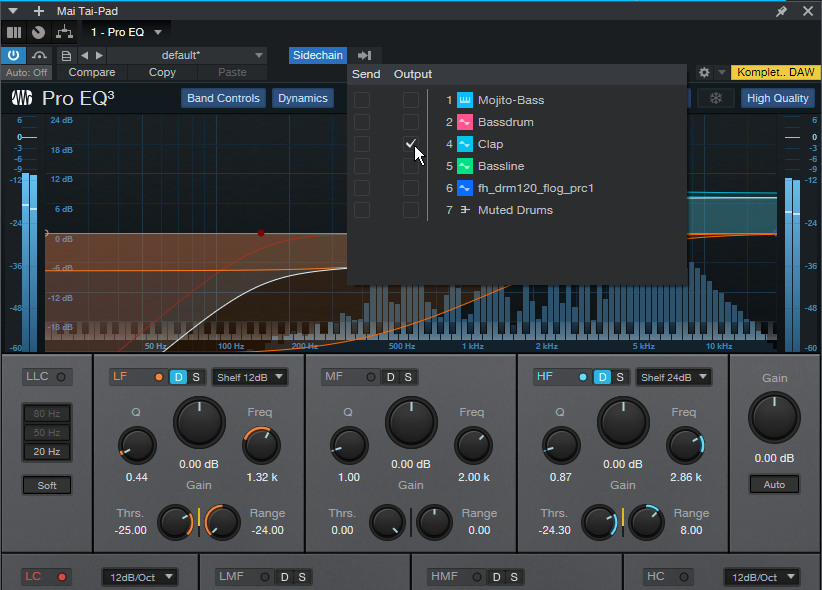This screenshot has height=590, width=822.
Task: Open the plugin settings gear menu
Action: (x=704, y=73)
